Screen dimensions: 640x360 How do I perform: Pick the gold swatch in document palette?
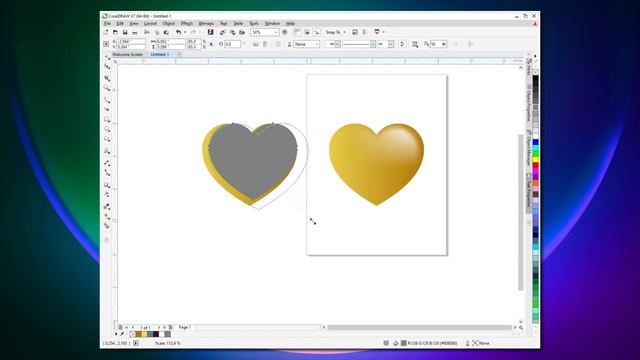tap(138, 334)
